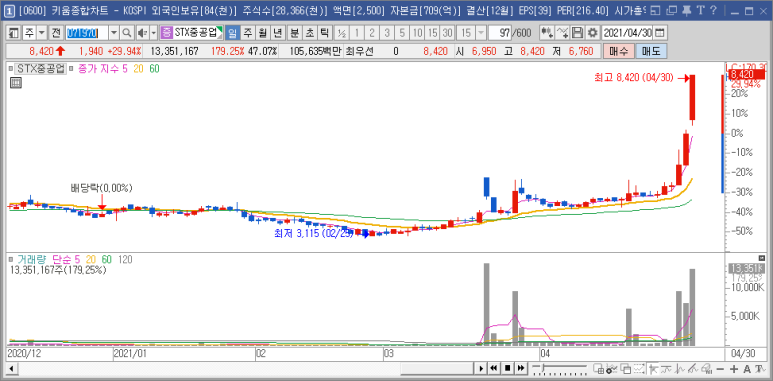The width and height of the screenshot is (773, 381).
Task: Click the playback speed slider
Action: (561, 368)
